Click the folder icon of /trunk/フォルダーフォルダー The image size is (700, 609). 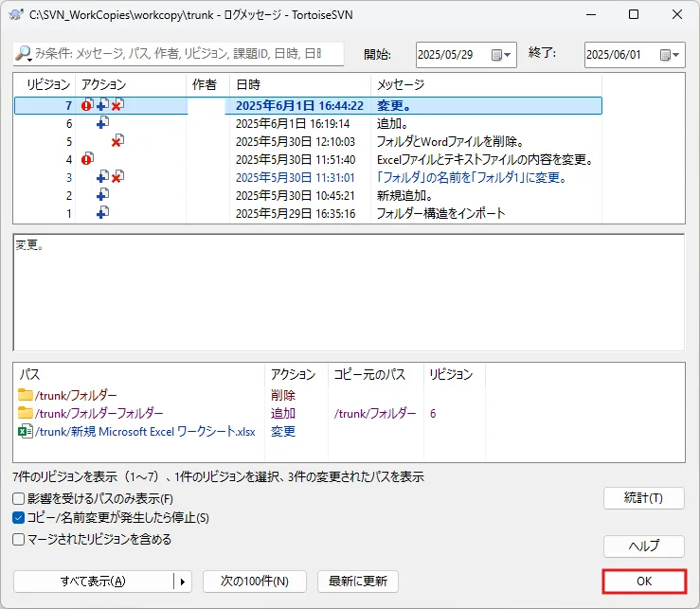[x=26, y=413]
